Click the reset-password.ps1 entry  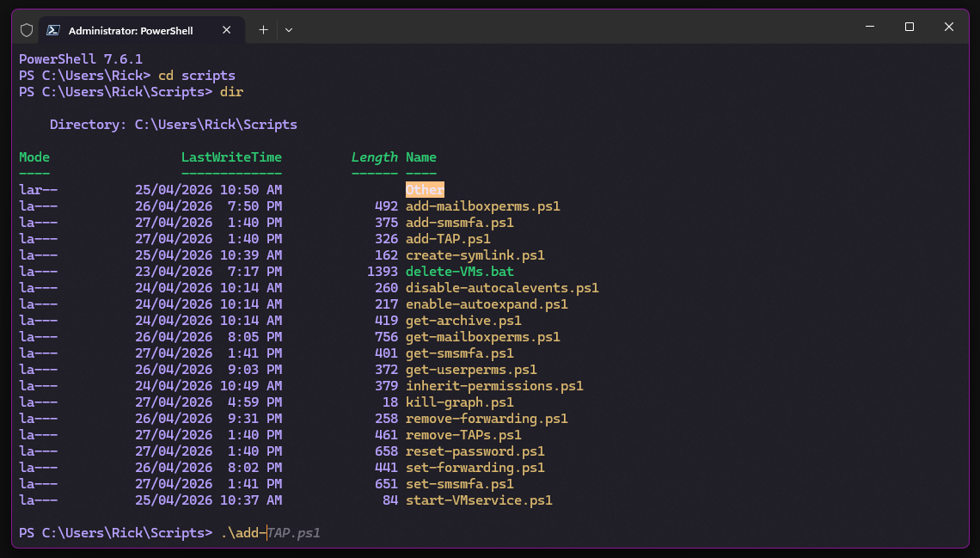click(x=475, y=451)
